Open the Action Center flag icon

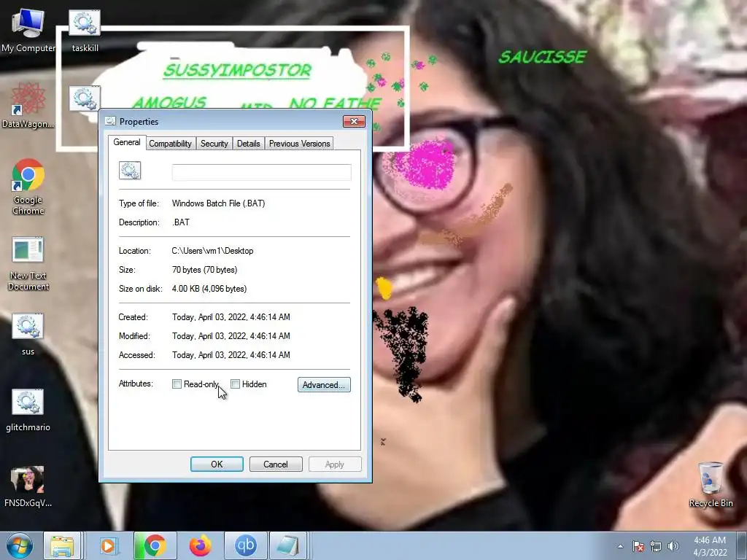pyautogui.click(x=638, y=546)
